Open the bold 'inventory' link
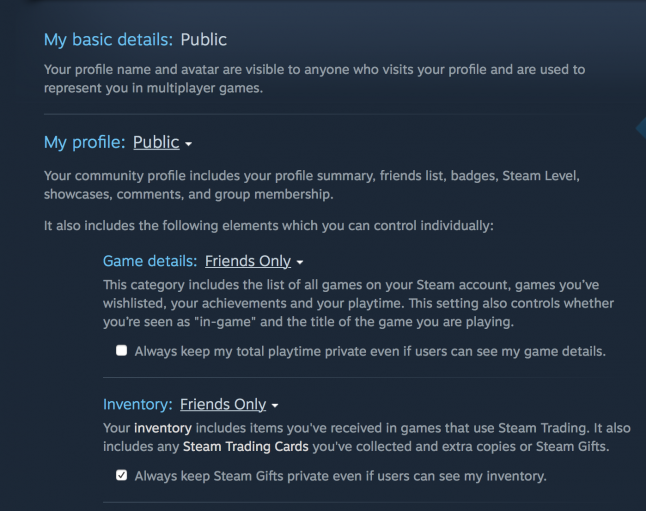This screenshot has height=511, width=646. tap(162, 428)
